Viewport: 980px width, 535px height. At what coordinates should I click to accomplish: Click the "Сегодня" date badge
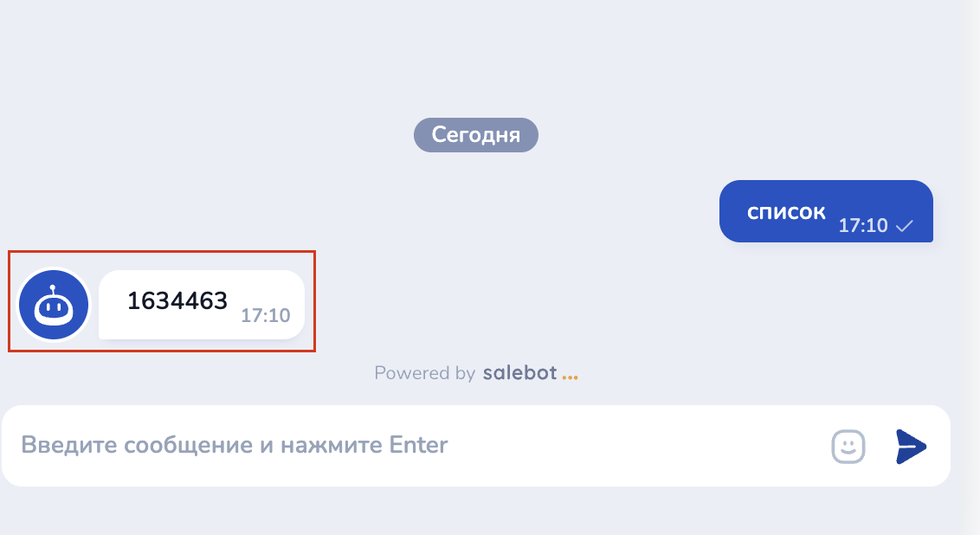click(x=475, y=135)
